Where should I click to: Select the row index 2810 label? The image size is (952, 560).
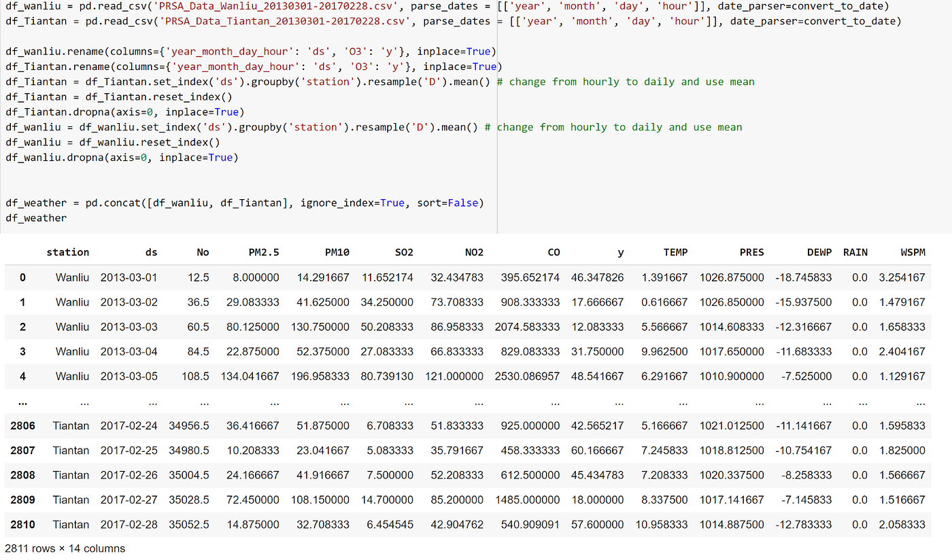pos(22,525)
